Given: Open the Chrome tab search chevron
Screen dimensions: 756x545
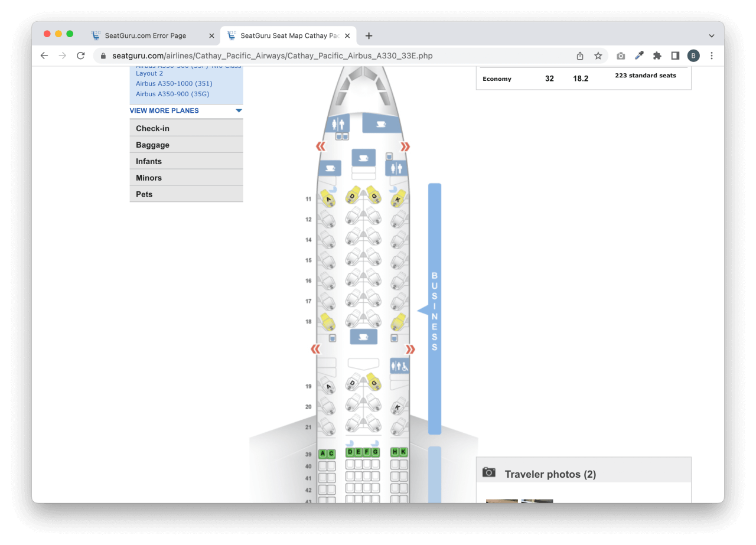Looking at the screenshot, I should click(x=712, y=36).
